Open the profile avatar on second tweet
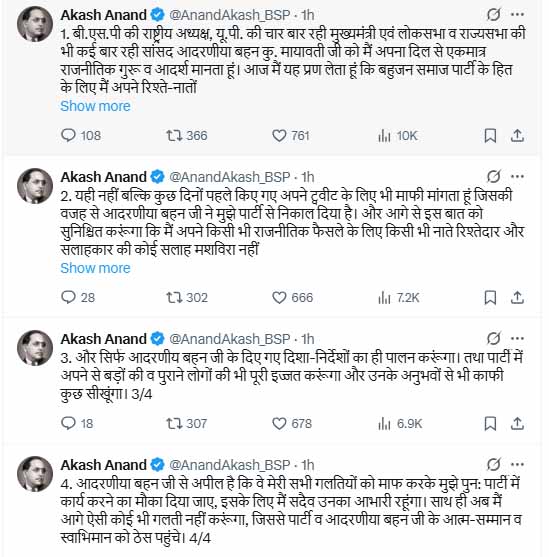549x557 pixels. pyautogui.click(x=35, y=186)
